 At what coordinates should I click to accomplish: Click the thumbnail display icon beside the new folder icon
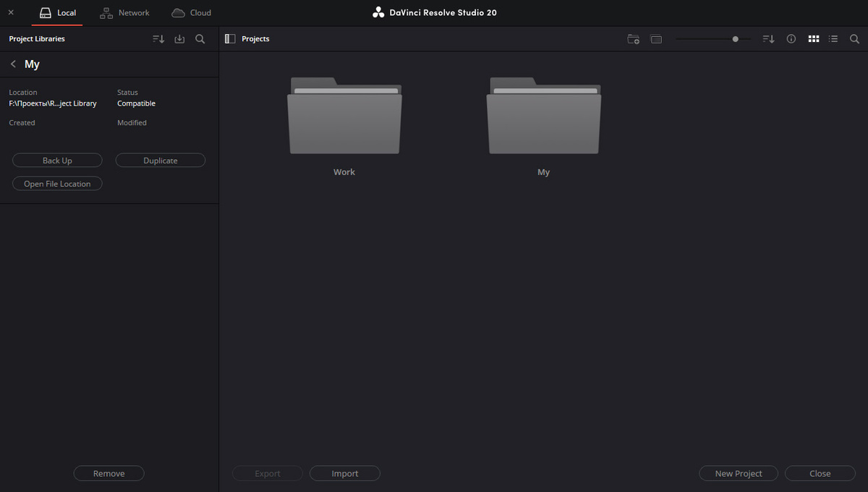coord(656,39)
